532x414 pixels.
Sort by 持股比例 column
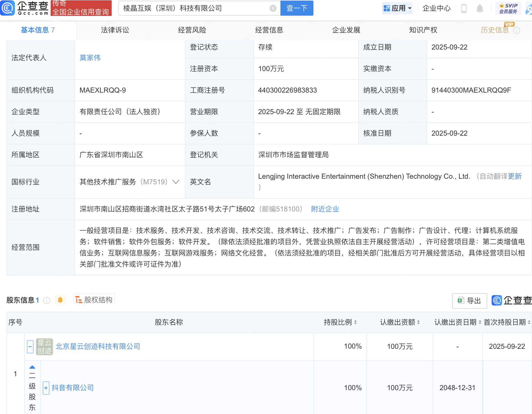[340, 322]
